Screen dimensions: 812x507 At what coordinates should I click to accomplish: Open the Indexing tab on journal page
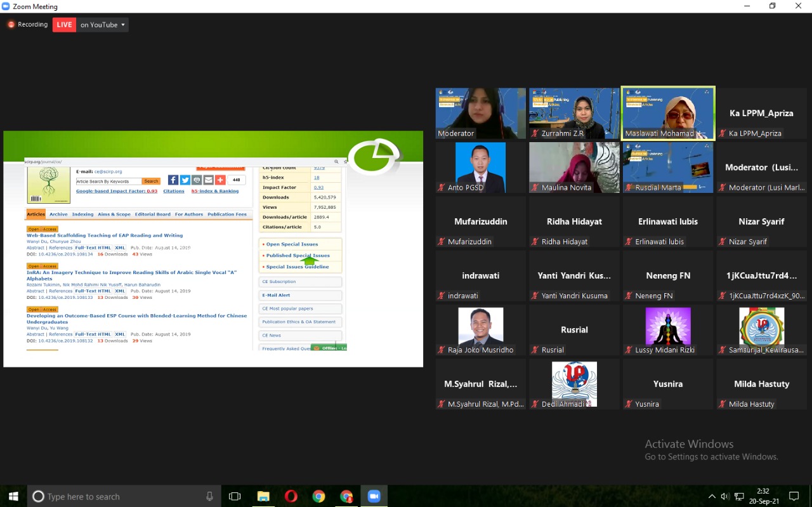tap(82, 214)
